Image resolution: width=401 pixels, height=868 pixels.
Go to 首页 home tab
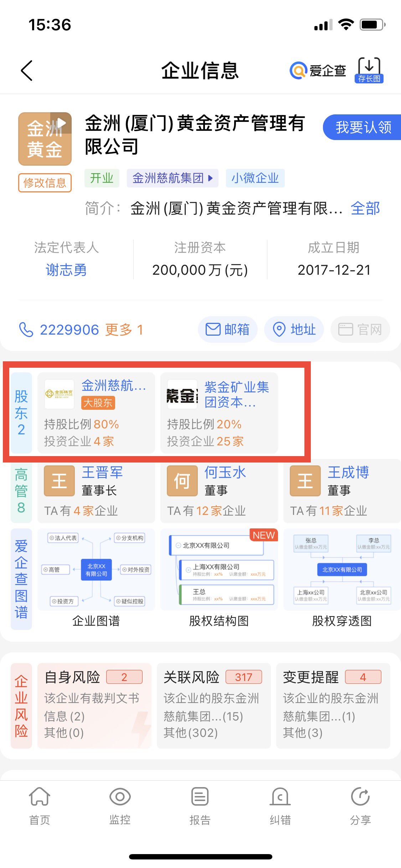click(x=40, y=806)
